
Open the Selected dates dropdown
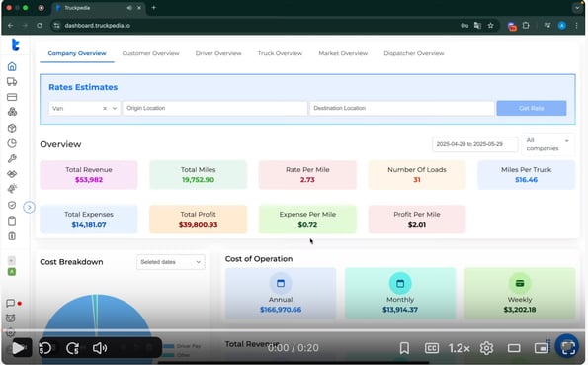click(x=171, y=262)
